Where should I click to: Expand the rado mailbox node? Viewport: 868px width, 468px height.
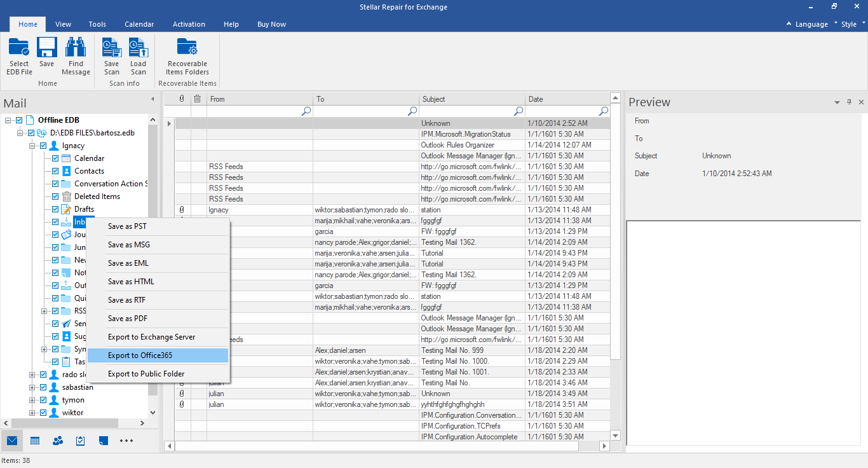click(32, 375)
